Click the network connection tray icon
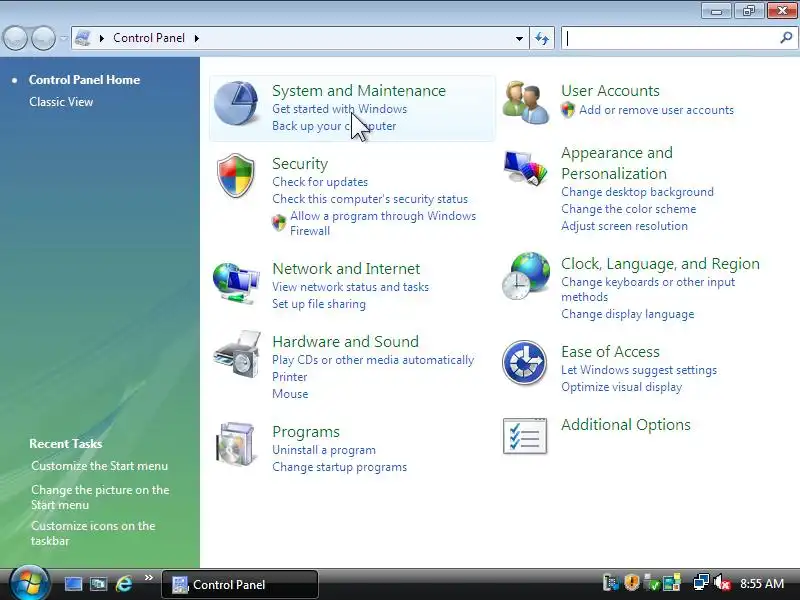The height and width of the screenshot is (600, 800). (701, 583)
